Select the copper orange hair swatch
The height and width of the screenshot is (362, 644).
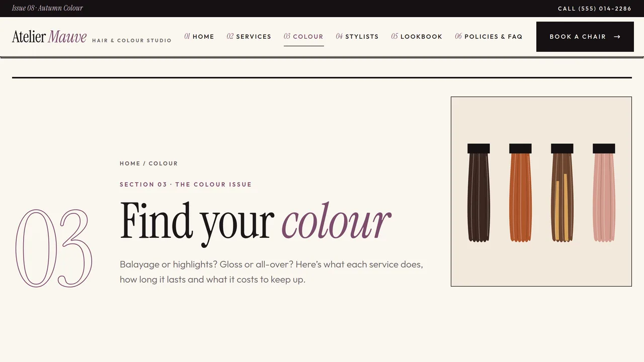pos(520,193)
